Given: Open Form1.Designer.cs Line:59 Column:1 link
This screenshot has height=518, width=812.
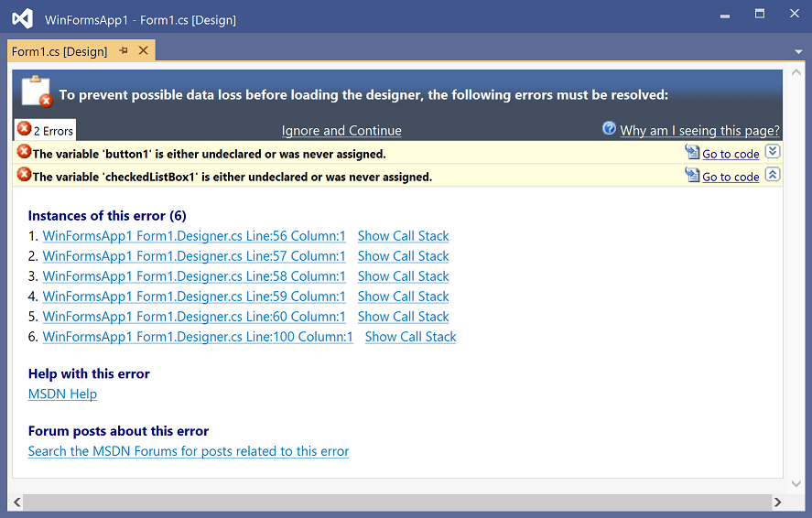Looking at the screenshot, I should pos(194,297).
